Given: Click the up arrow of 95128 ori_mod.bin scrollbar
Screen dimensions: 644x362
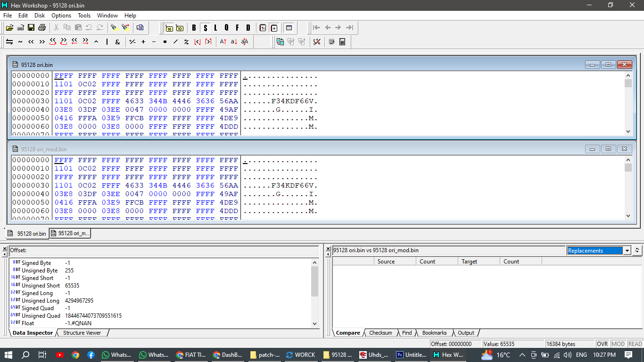Looking at the screenshot, I should click(628, 160).
